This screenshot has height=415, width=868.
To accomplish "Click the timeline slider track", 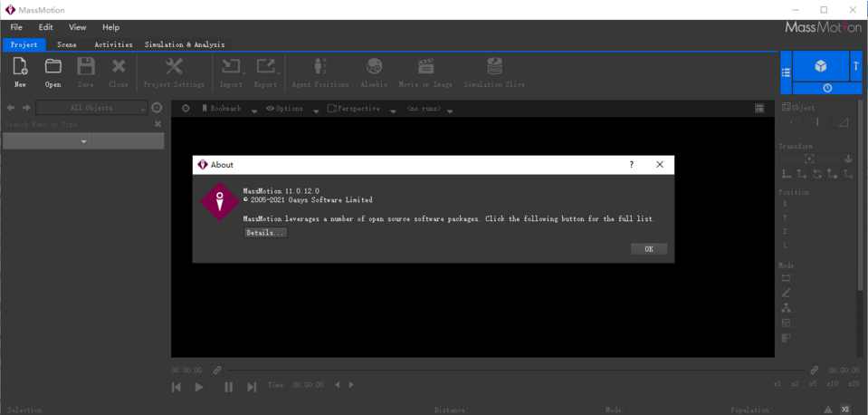I will click(516, 370).
